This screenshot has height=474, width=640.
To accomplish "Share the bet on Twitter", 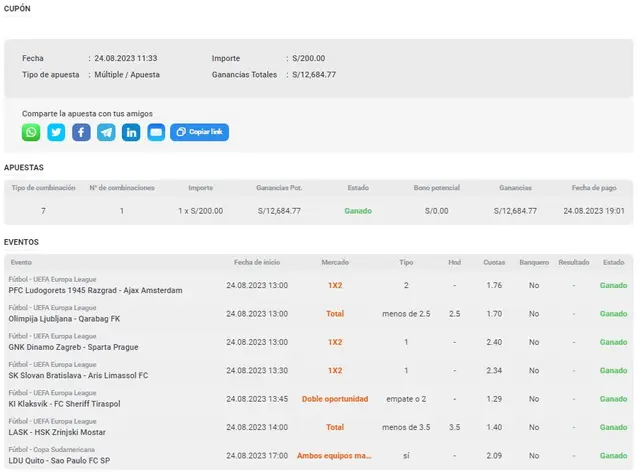I will 56,132.
